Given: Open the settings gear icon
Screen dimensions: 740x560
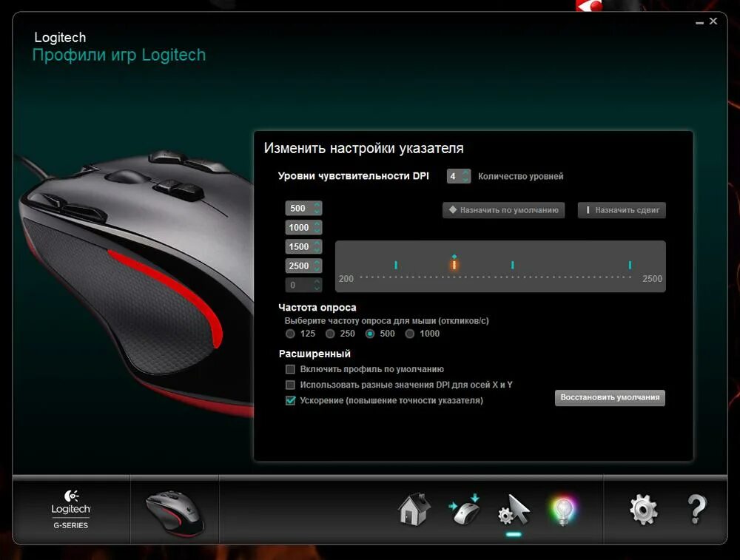Looking at the screenshot, I should [643, 510].
